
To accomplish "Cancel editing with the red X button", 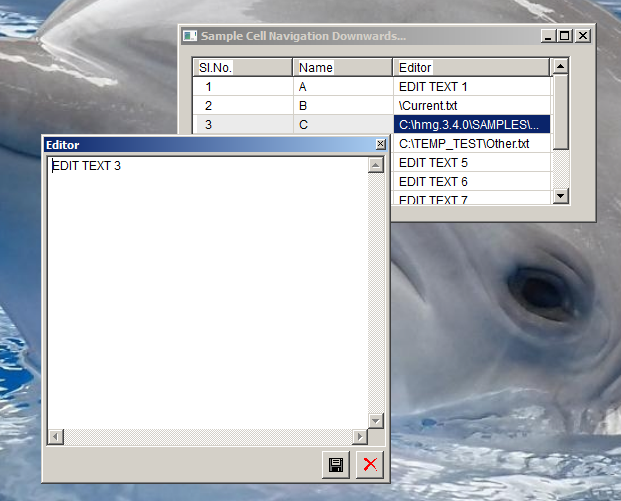I will coord(370,464).
